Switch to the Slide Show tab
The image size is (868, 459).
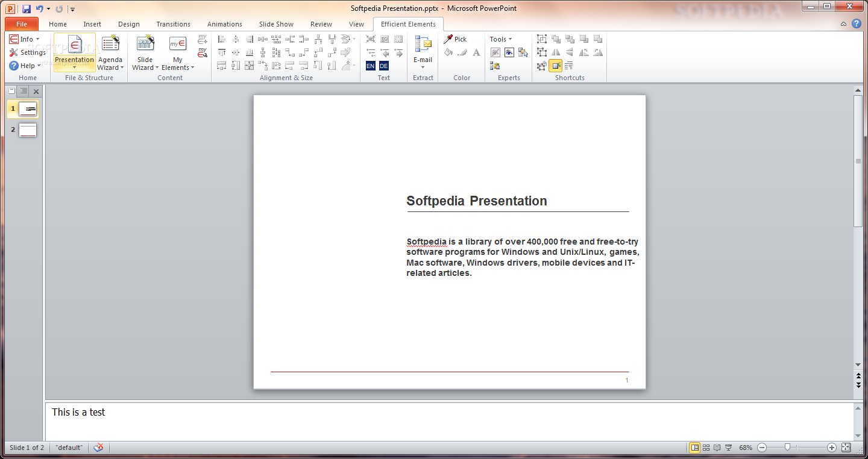[277, 24]
